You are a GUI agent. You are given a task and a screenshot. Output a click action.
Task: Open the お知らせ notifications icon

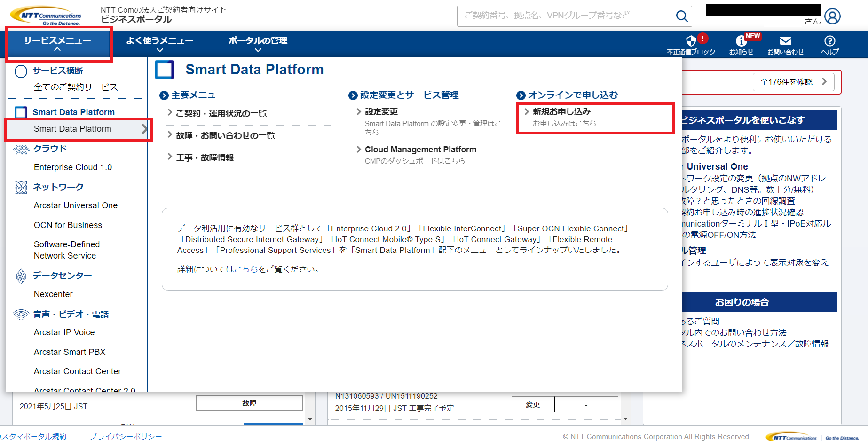point(741,41)
